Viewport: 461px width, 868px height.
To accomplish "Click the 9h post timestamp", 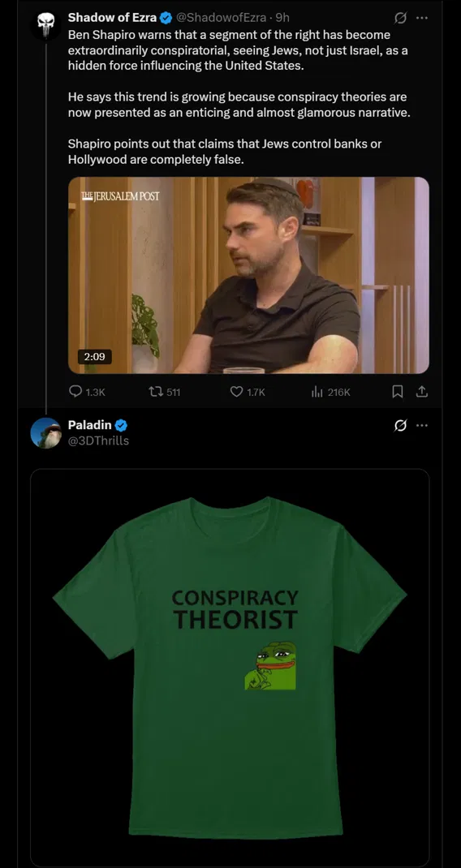I will click(282, 18).
